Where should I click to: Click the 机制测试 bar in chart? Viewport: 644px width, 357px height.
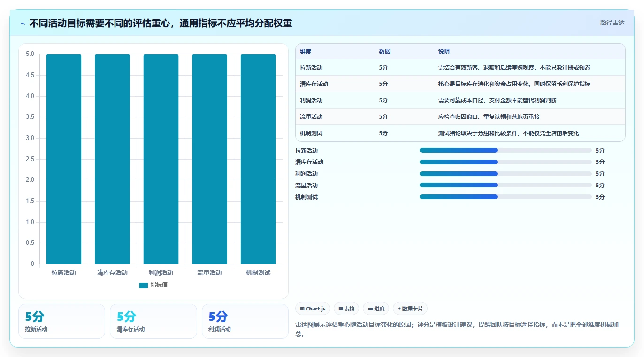point(258,159)
